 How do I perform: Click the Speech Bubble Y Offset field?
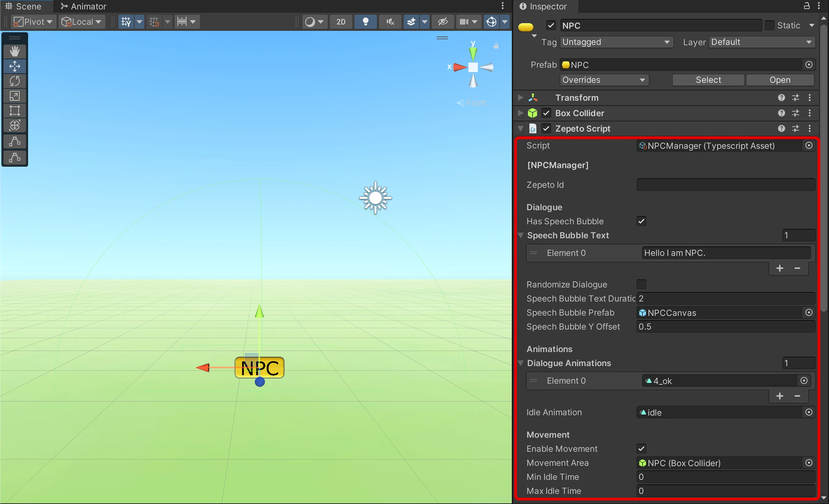click(x=726, y=327)
